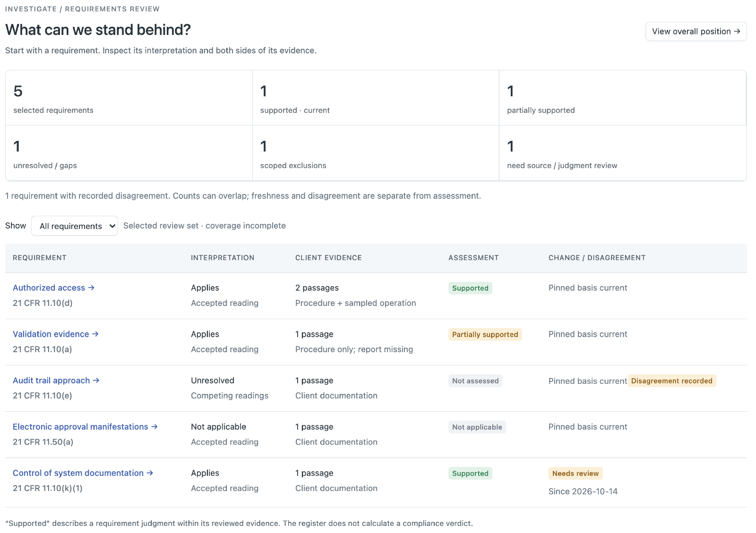Click Procedure + sampled operation text
756x533 pixels.
pos(356,303)
